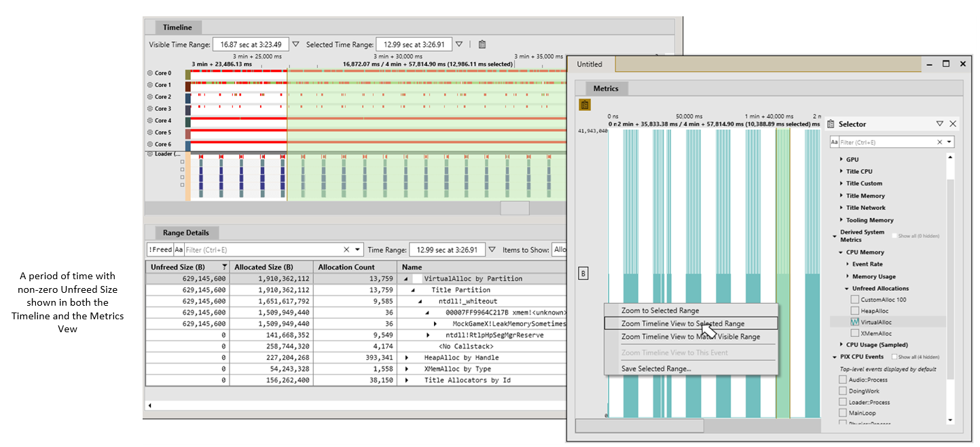Open the Time Range dropdown in Range Details
Screen dimensions: 980x447
click(x=492, y=249)
